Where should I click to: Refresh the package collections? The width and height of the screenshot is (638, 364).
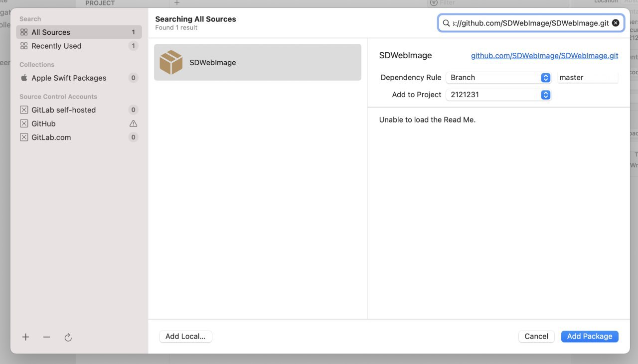[68, 337]
